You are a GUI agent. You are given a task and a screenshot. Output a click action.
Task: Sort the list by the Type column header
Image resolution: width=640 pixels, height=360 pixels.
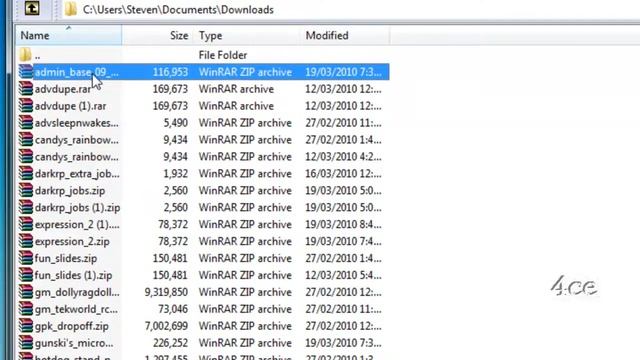click(248, 36)
